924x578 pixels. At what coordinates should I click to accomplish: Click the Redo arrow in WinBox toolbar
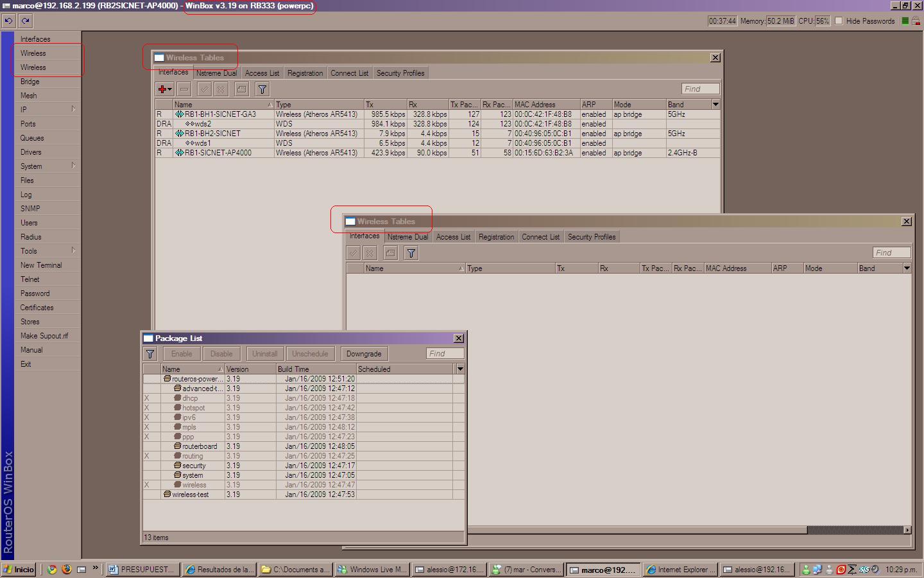(x=26, y=21)
